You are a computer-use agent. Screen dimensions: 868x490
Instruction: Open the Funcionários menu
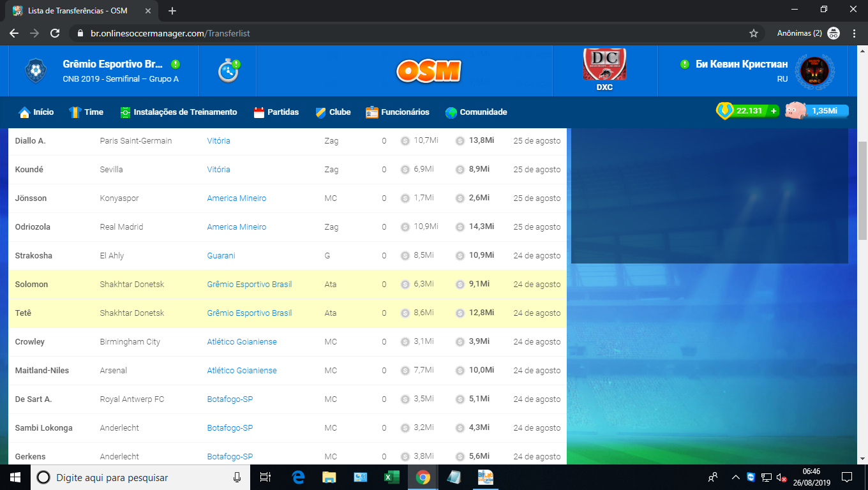coord(398,112)
